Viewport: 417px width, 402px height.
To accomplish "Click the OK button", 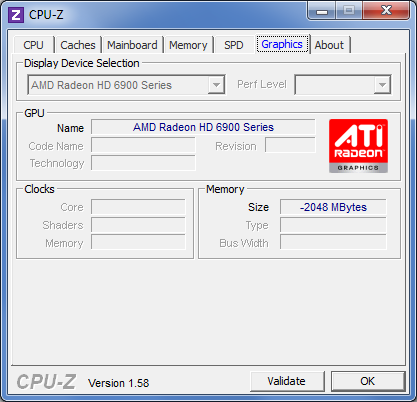I will click(368, 381).
